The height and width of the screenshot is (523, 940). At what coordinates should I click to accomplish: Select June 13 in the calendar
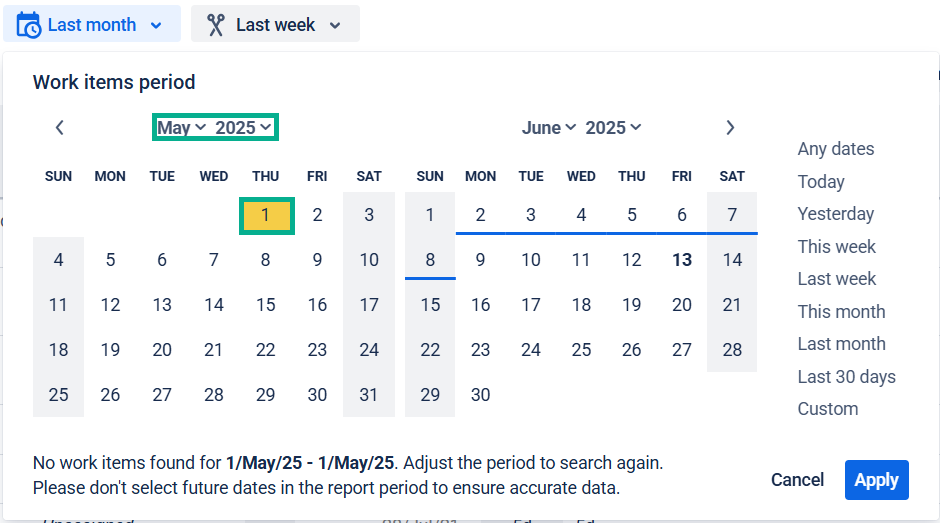682,260
